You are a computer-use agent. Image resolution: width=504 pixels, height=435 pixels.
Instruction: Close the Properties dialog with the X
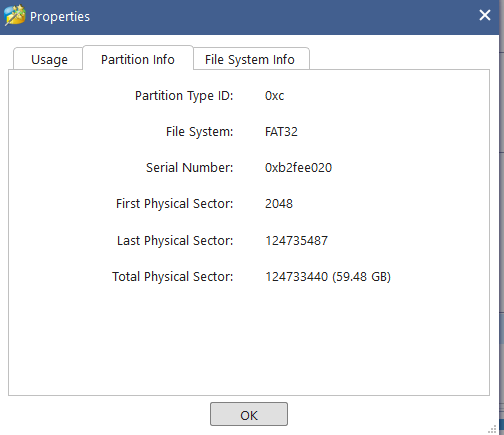click(x=485, y=15)
